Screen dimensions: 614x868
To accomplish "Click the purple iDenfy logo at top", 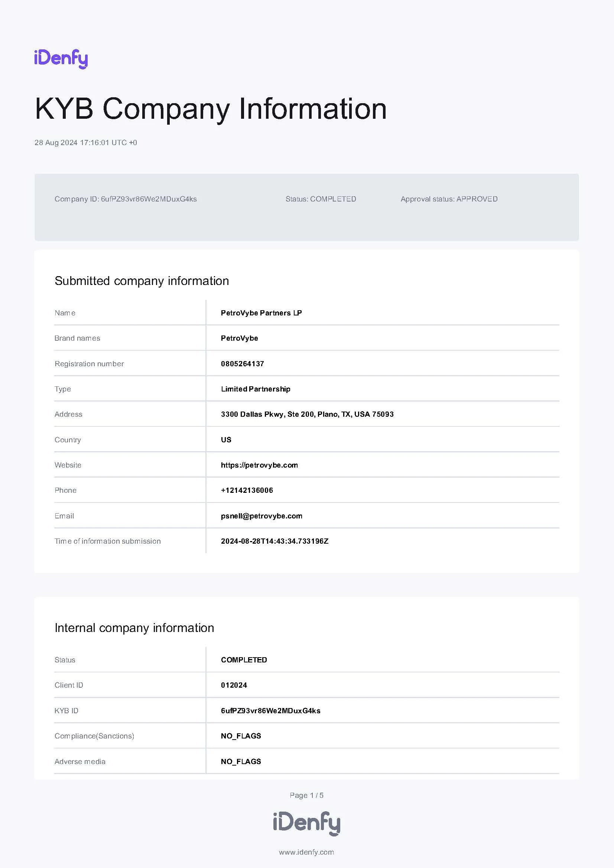I will tap(61, 59).
